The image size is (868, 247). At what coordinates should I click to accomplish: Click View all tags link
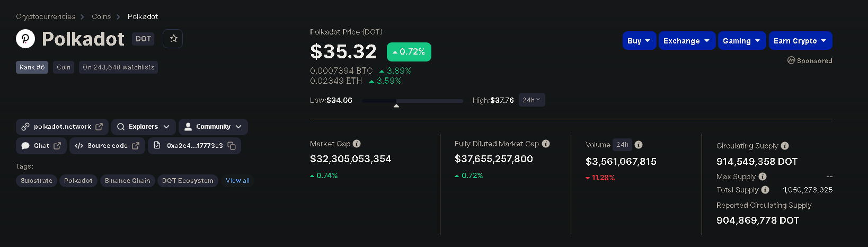(x=237, y=181)
